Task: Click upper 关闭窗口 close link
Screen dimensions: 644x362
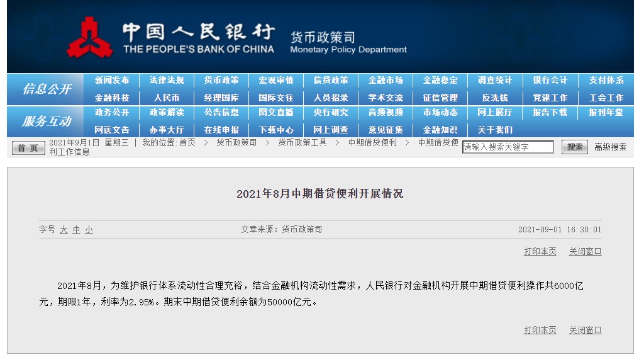Action: coord(586,251)
